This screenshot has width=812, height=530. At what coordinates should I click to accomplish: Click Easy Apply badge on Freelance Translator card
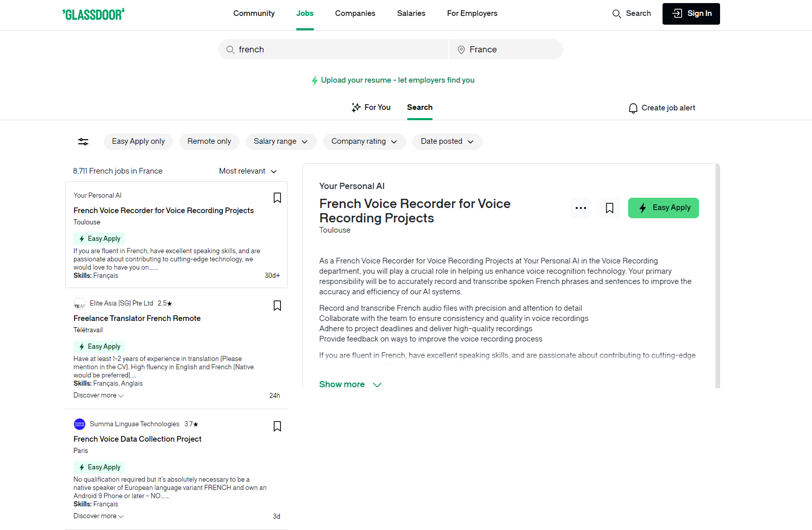100,347
